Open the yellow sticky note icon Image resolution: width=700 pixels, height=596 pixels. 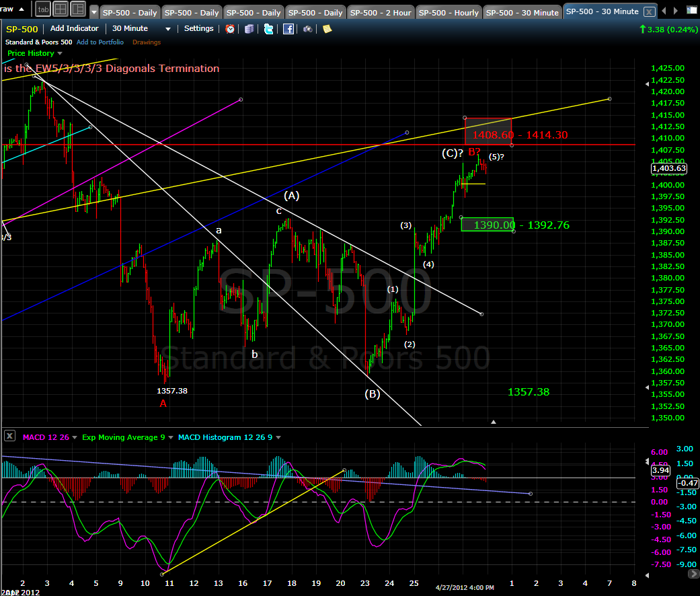[327, 29]
